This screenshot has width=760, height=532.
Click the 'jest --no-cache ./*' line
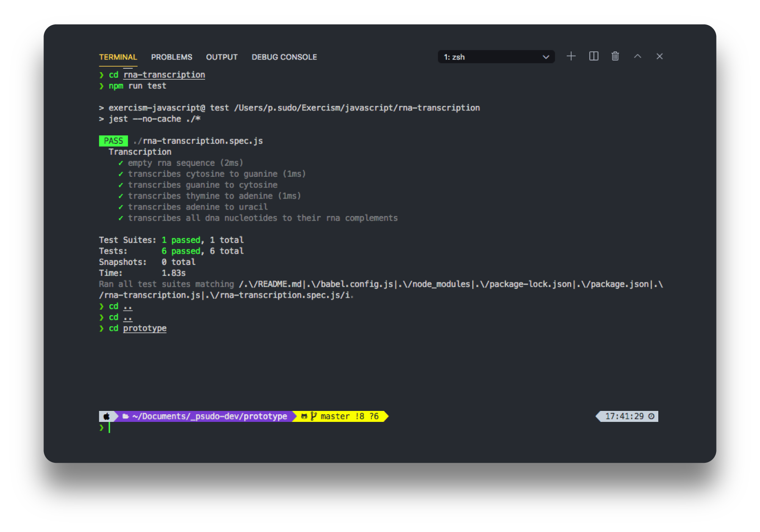tap(149, 119)
